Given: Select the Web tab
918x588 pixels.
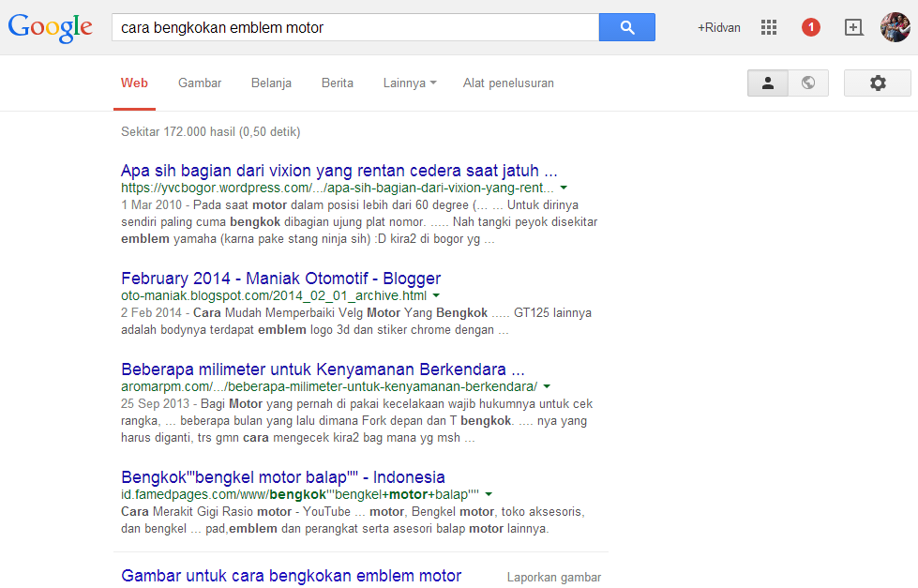Looking at the screenshot, I should tap(135, 83).
